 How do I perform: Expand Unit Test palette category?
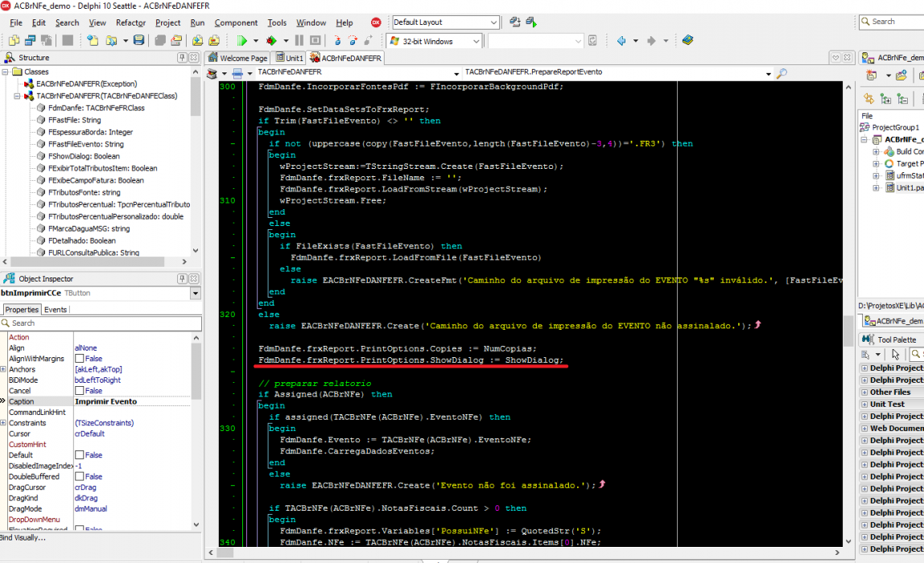pyautogui.click(x=864, y=404)
